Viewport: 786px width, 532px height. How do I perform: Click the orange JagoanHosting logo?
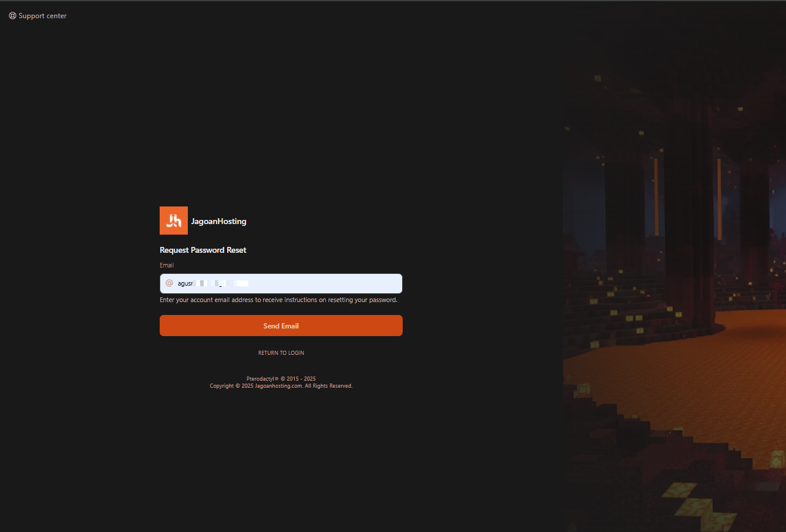point(174,221)
